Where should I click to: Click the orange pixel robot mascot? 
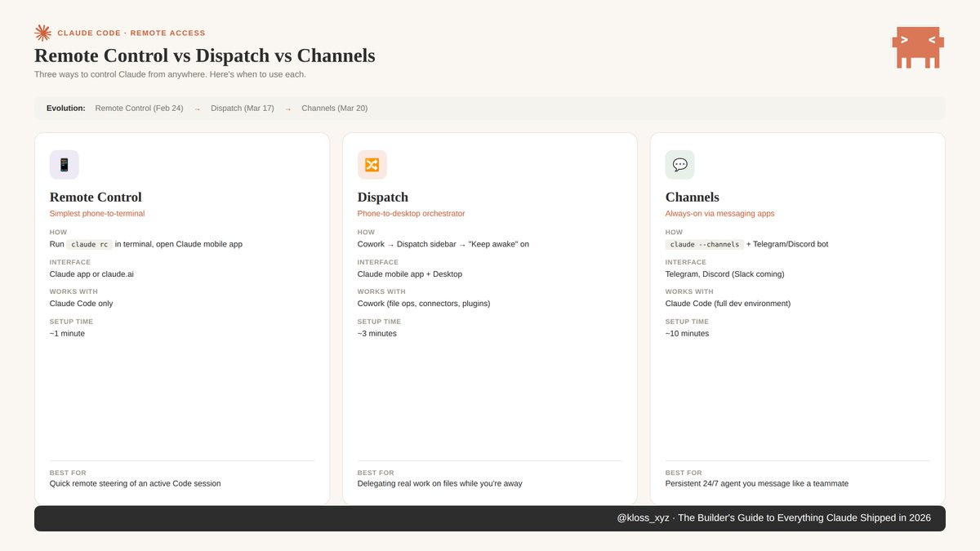(x=919, y=47)
